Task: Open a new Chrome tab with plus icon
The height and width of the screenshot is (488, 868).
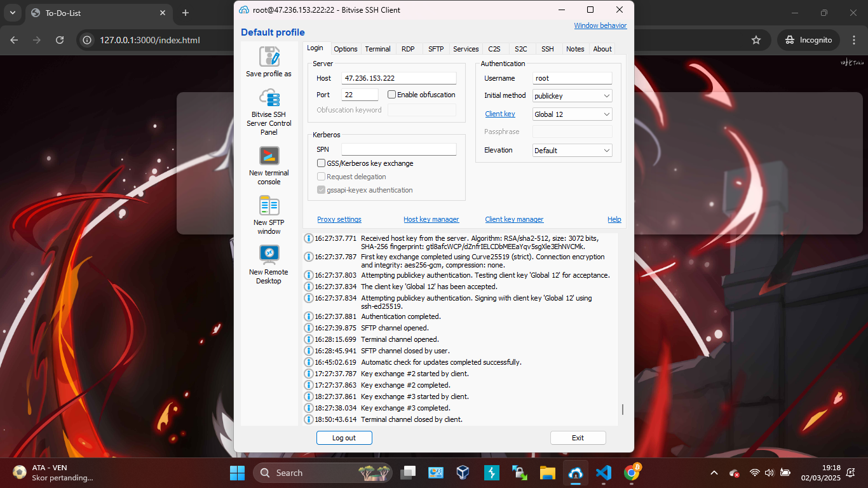Action: (186, 13)
